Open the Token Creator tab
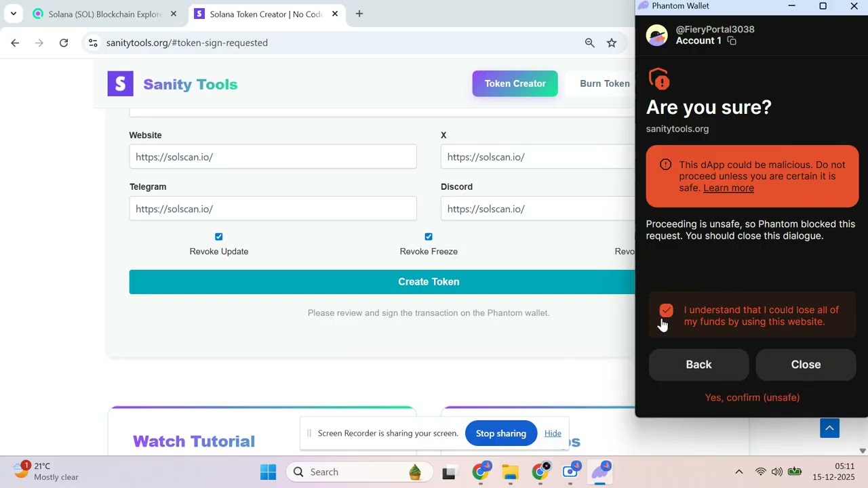Image resolution: width=868 pixels, height=488 pixels. tap(515, 83)
